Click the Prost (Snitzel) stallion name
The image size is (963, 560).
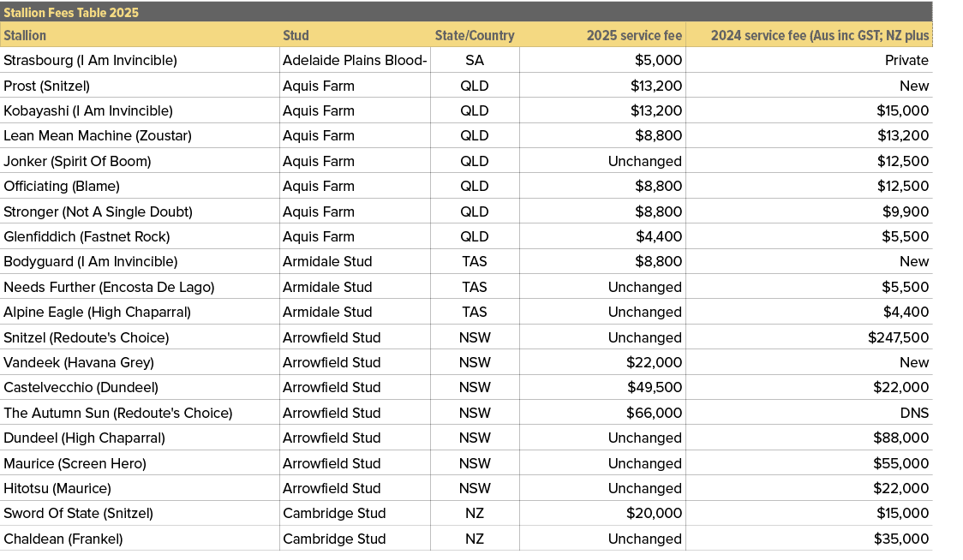[x=50, y=86]
